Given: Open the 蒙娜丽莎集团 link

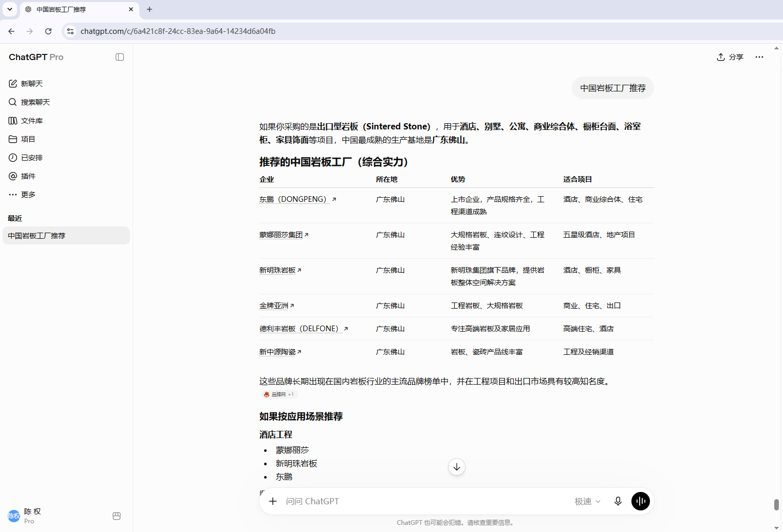Looking at the screenshot, I should [x=284, y=235].
